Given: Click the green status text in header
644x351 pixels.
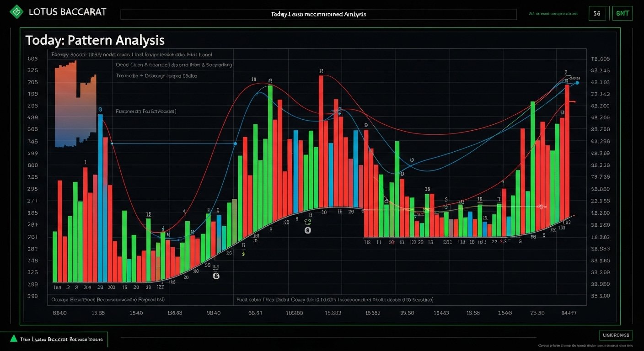Looking at the screenshot, I should coord(553,14).
